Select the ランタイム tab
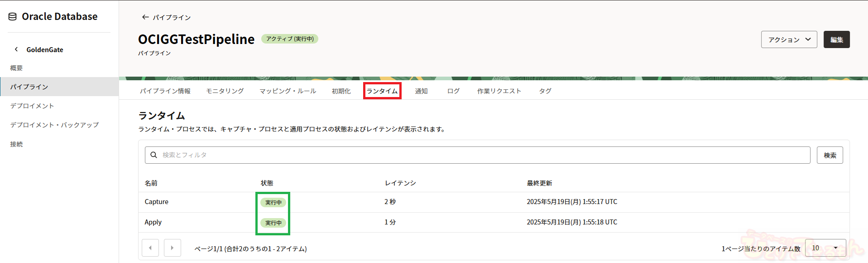This screenshot has width=868, height=263. pos(382,91)
